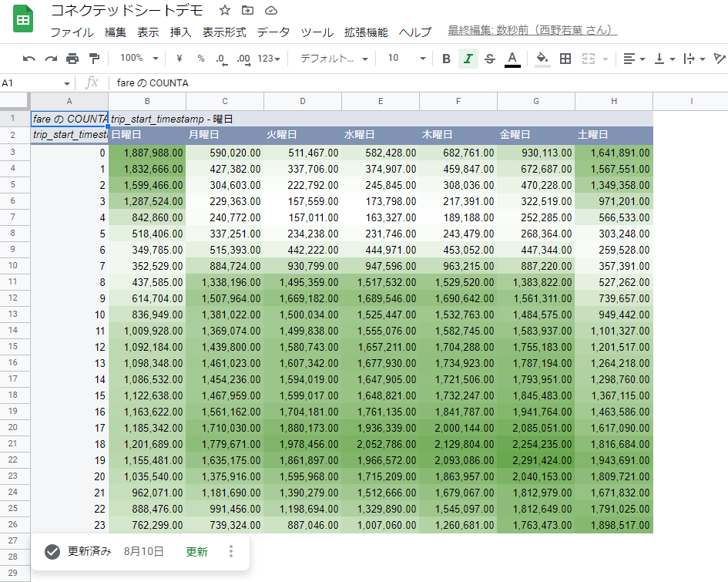The width and height of the screenshot is (728, 582).
Task: Click the Redo icon
Action: pos(51,59)
